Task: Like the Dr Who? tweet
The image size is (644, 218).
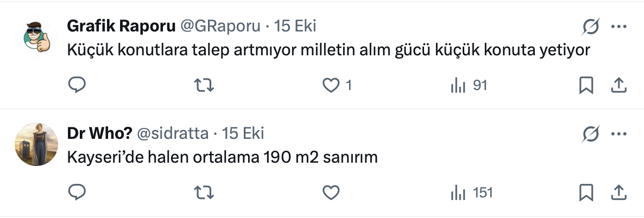Action: point(331,193)
